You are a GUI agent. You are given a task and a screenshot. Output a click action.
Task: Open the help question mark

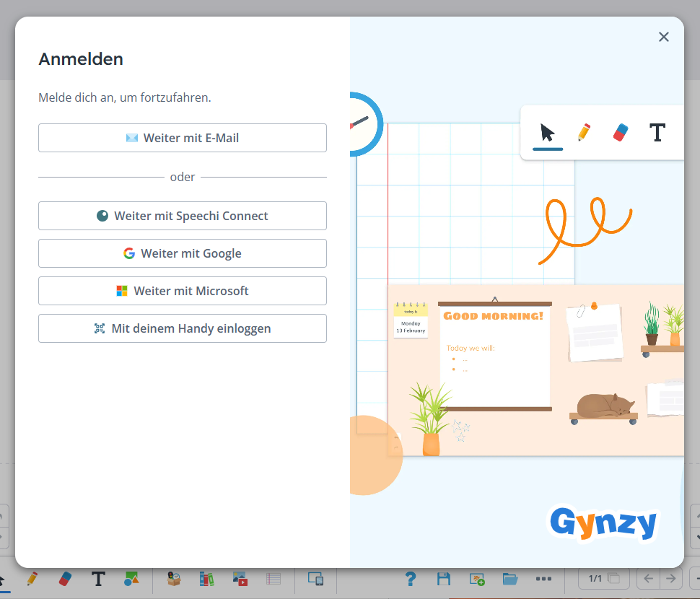pyautogui.click(x=411, y=579)
